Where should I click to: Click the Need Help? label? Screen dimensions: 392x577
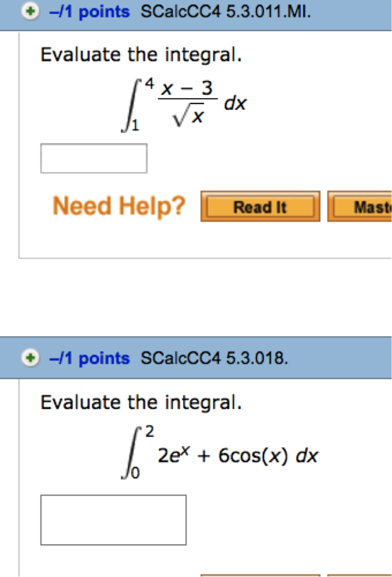coord(118,206)
